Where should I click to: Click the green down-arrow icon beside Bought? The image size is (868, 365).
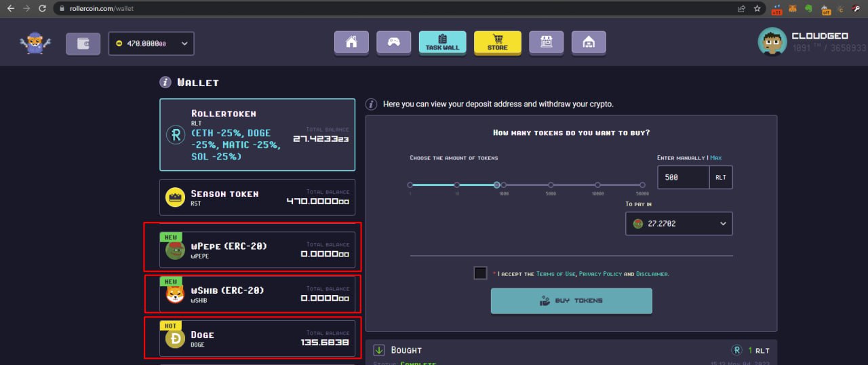click(379, 350)
